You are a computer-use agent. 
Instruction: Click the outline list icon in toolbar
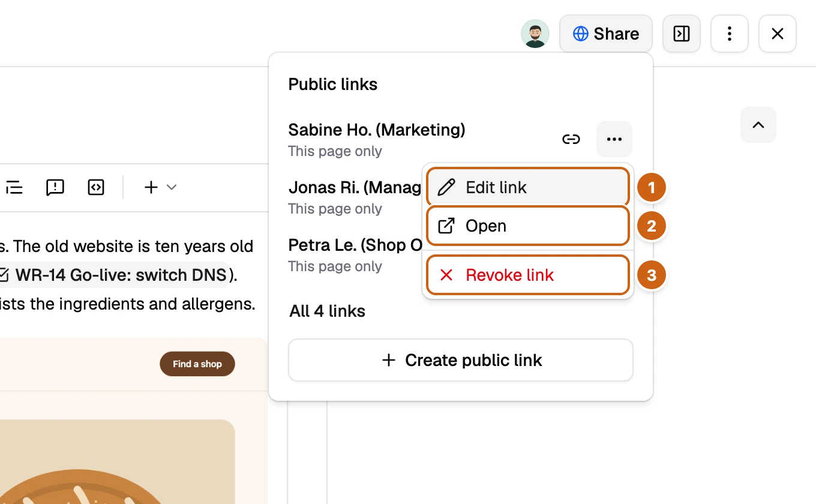point(14,187)
